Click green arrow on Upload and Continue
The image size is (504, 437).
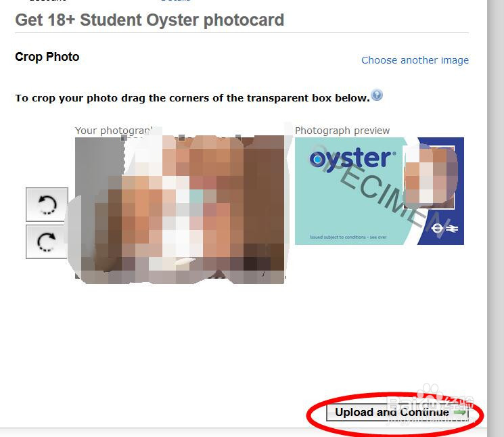460,412
